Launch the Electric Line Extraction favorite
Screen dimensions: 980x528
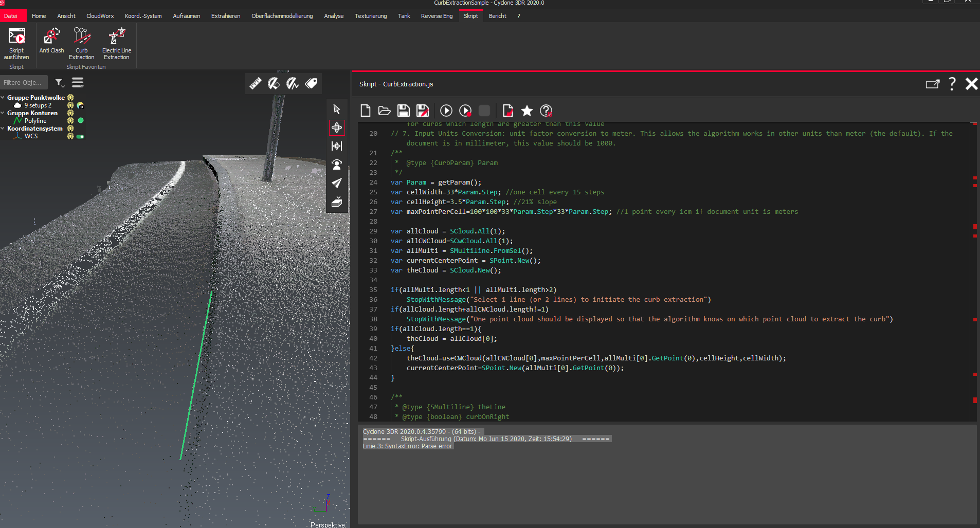coord(117,44)
